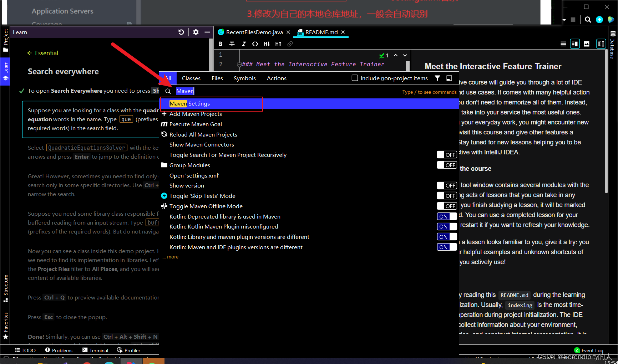Switch to editor-only view mode
Image resolution: width=618 pixels, height=364 pixels.
(563, 44)
